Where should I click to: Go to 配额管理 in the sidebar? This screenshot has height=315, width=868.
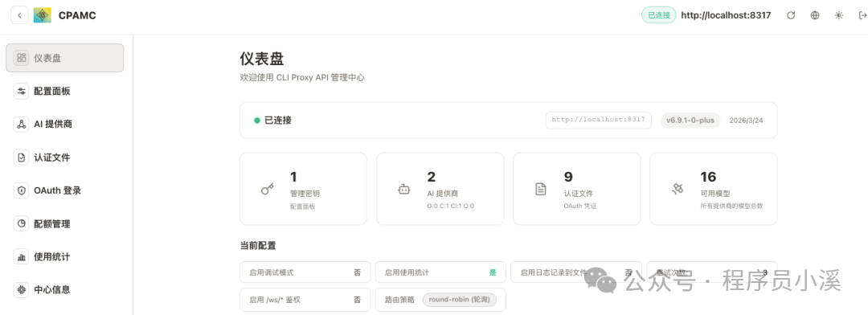point(65,223)
